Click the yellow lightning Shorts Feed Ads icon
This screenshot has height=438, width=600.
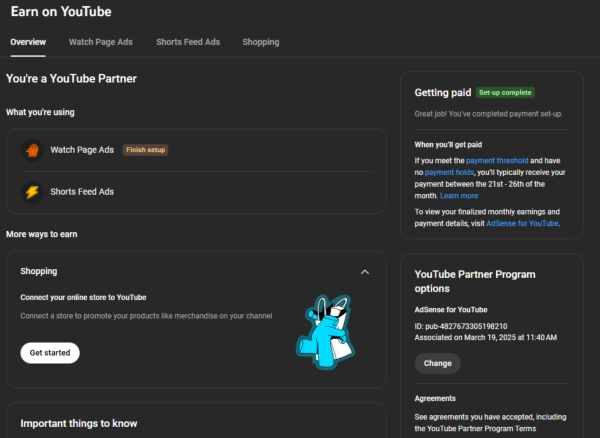pyautogui.click(x=32, y=192)
